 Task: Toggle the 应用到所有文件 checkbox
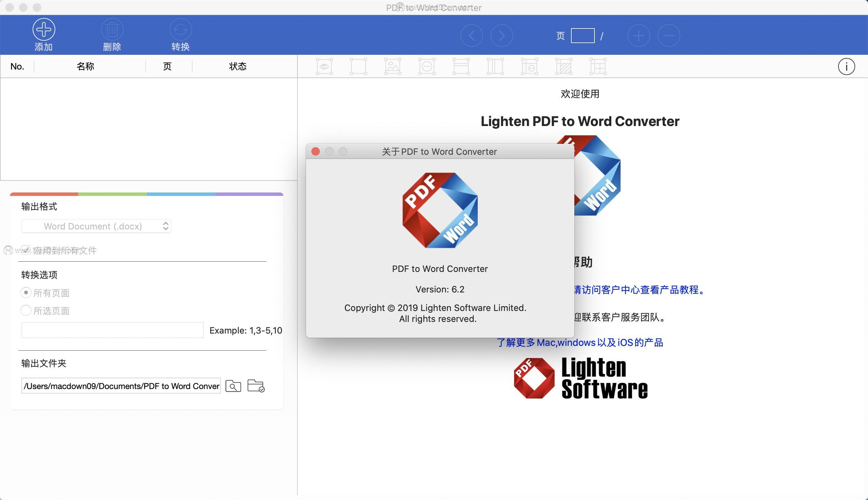tap(26, 250)
